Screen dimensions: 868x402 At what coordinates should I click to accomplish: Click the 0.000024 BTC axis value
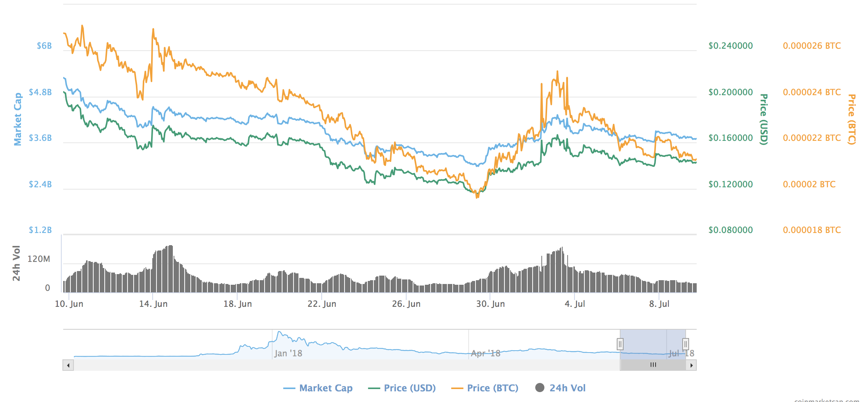pos(812,92)
